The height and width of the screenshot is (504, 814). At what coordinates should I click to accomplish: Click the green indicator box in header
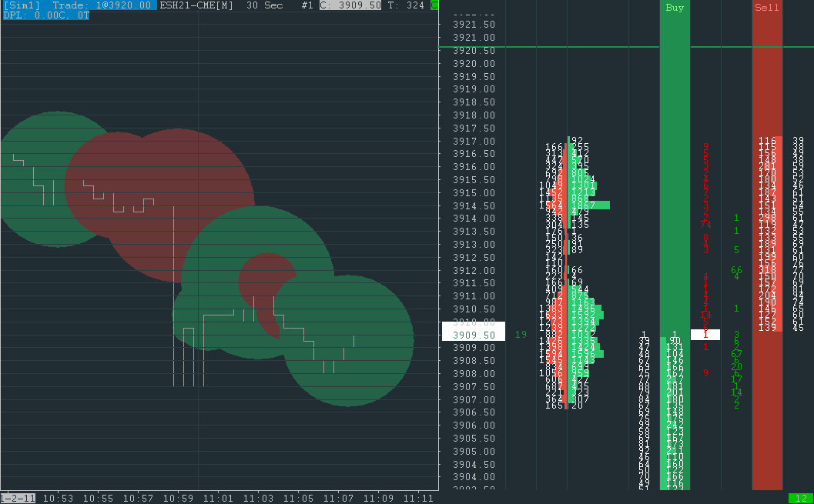pyautogui.click(x=434, y=5)
